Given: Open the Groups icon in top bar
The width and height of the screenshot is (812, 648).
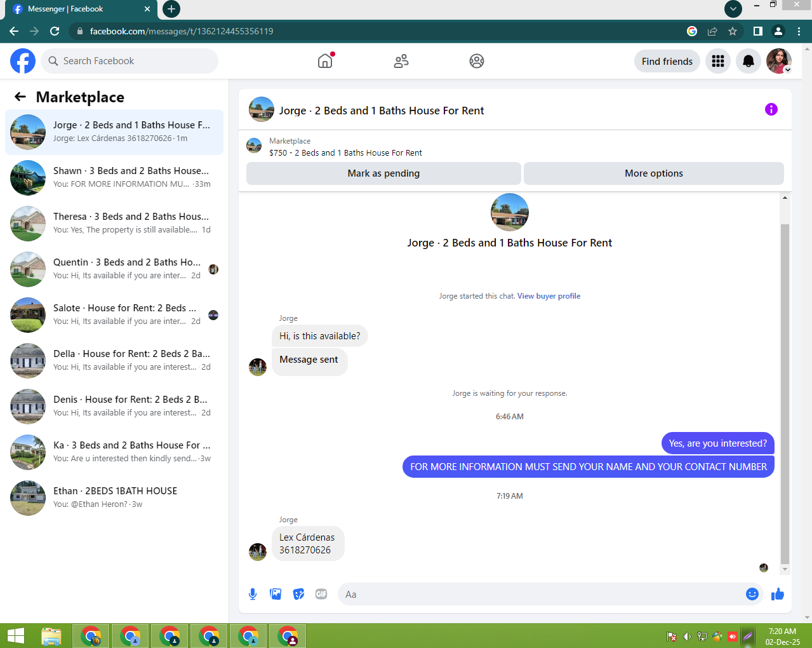Looking at the screenshot, I should (477, 61).
